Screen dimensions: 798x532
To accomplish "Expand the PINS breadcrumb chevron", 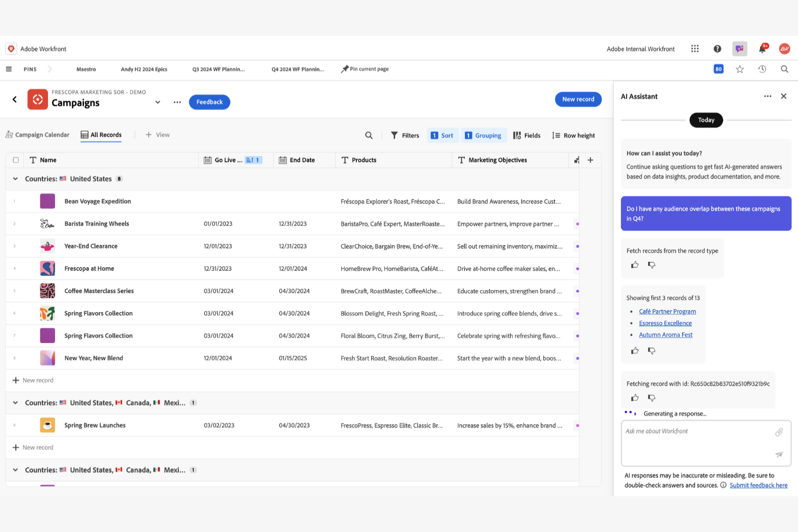I will pos(49,69).
